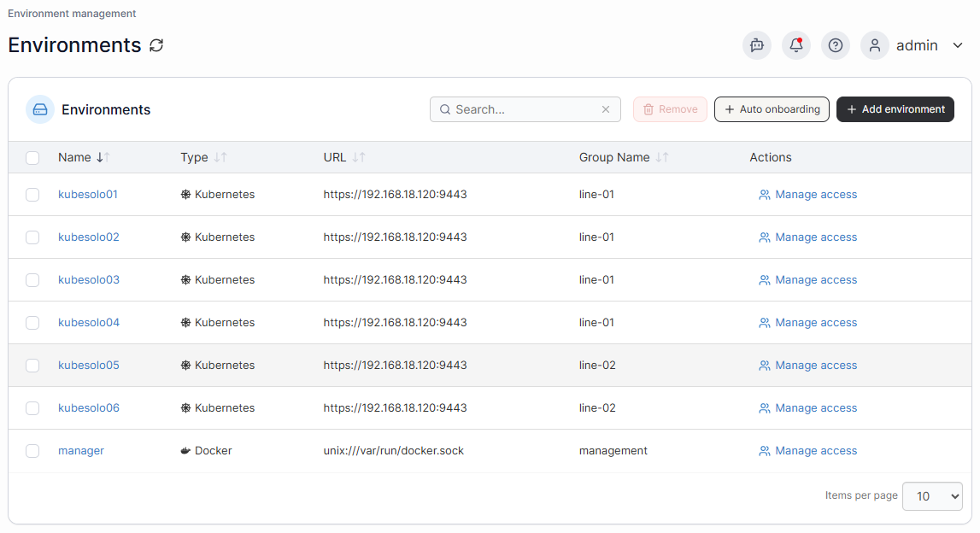Image resolution: width=980 pixels, height=533 pixels.
Task: Check the manager row checkbox
Action: tap(32, 451)
